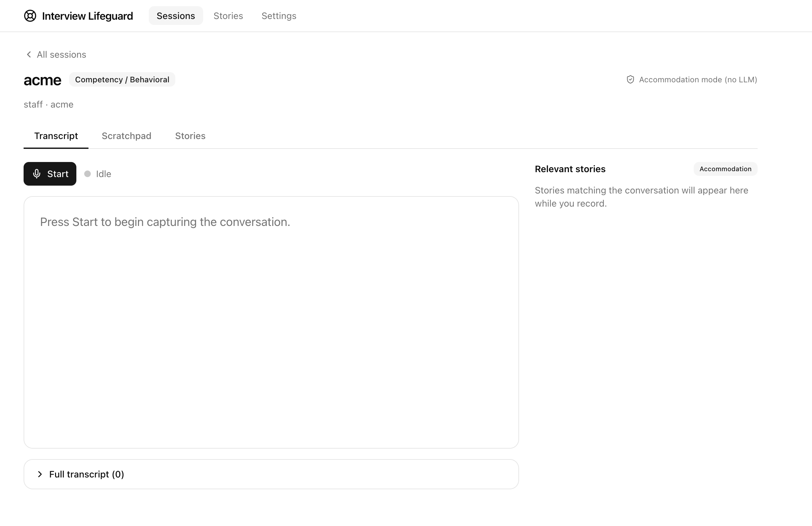Click the Idle status text
This screenshot has width=812, height=526.
103,174
